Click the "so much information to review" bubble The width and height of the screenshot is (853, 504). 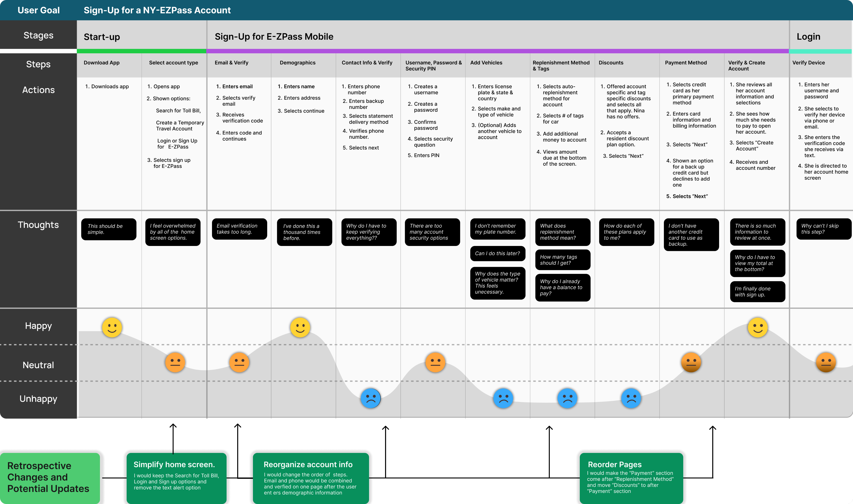tap(758, 232)
